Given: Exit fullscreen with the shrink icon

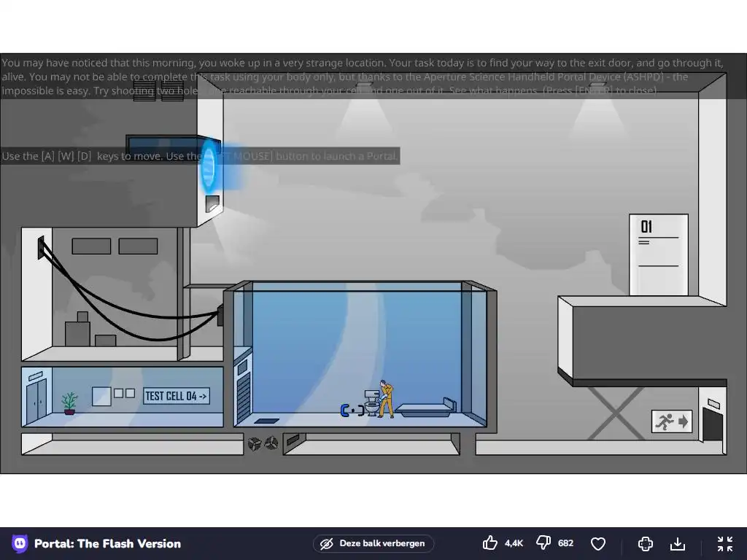Looking at the screenshot, I should pyautogui.click(x=725, y=543).
